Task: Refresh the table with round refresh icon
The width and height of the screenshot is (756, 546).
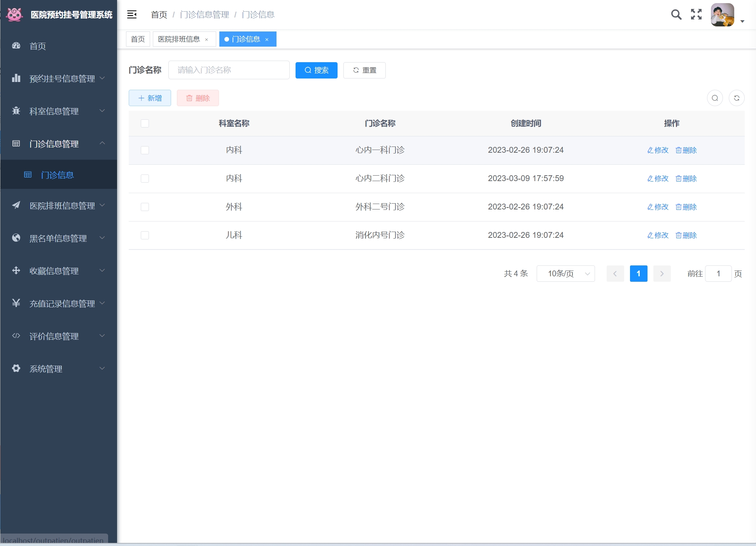Action: (737, 98)
